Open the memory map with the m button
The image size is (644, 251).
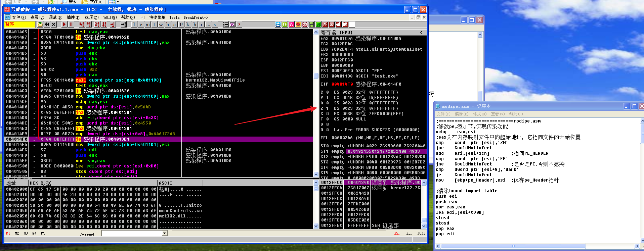[x=147, y=24]
